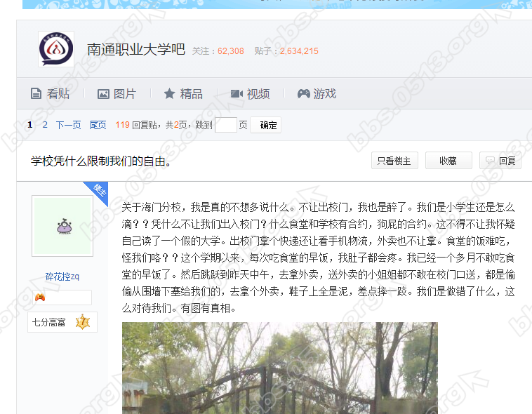Image resolution: width=532 pixels, height=414 pixels.
Task: Open 下一页 next page link
Action: point(68,125)
